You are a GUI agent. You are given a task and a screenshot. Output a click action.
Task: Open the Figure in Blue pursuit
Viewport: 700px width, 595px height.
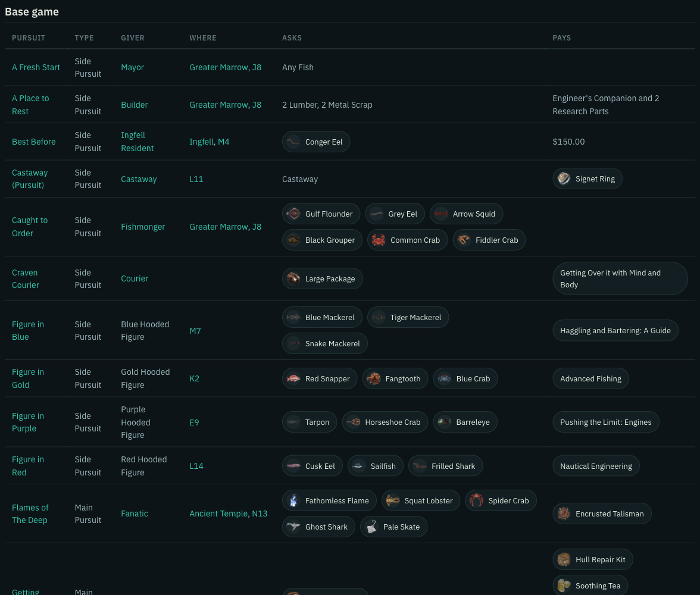coord(27,331)
